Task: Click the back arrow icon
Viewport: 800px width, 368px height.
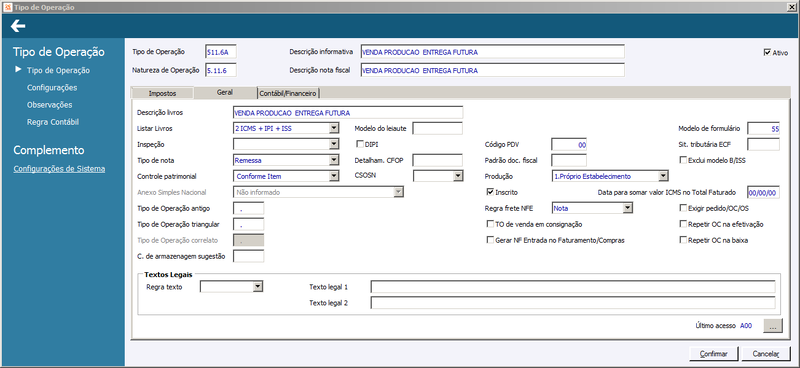Action: click(x=18, y=26)
